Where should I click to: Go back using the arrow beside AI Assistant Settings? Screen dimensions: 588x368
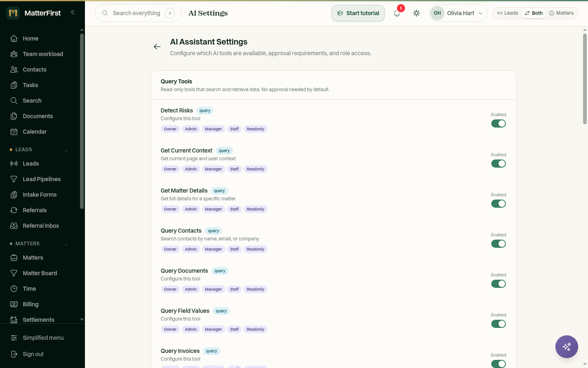click(157, 47)
